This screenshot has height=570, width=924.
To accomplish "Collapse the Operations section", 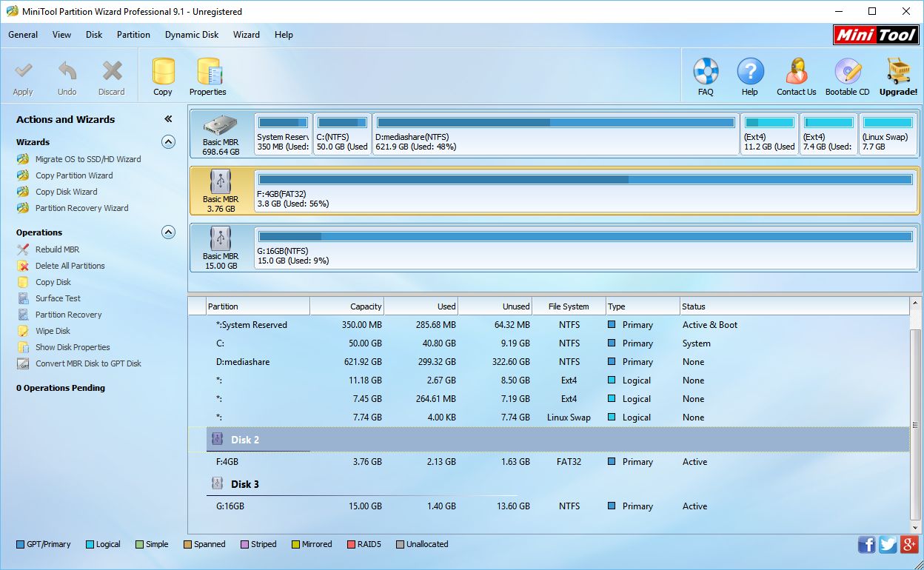I will coord(168,232).
